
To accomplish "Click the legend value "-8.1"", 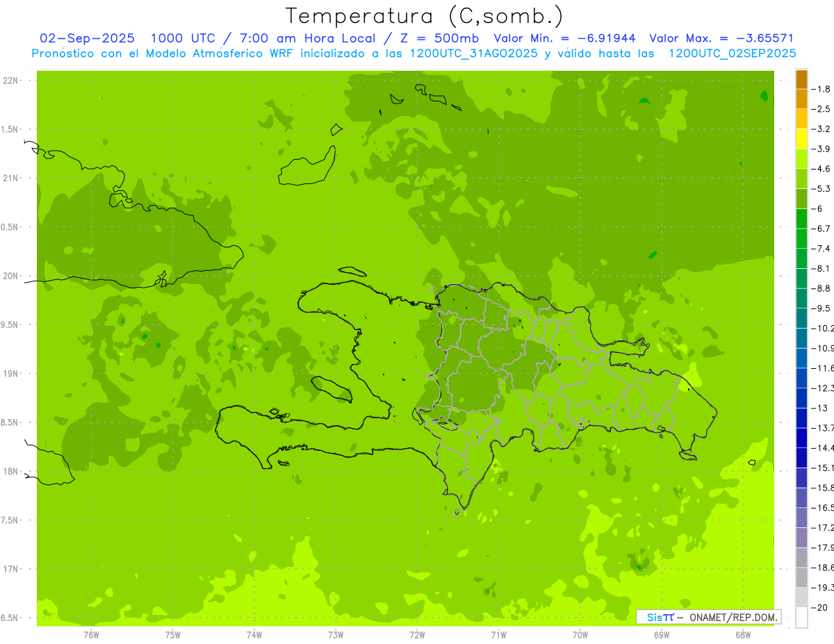I will pyautogui.click(x=821, y=268).
